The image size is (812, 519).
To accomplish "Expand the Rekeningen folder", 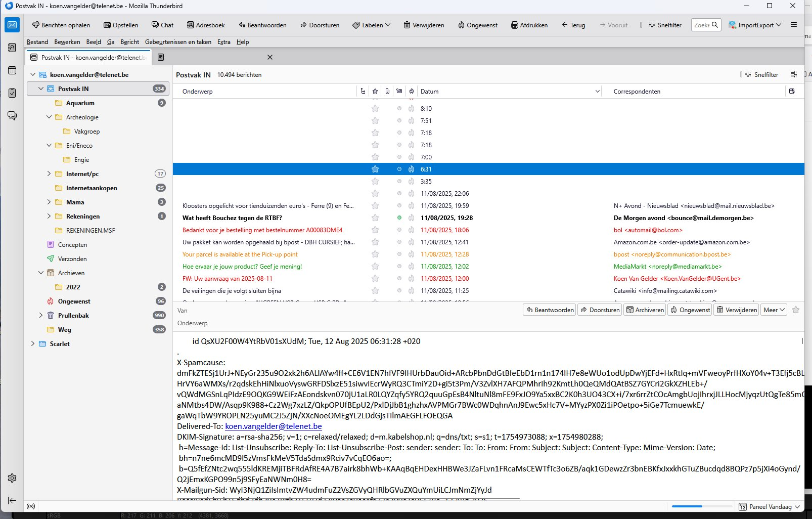I will click(x=49, y=217).
